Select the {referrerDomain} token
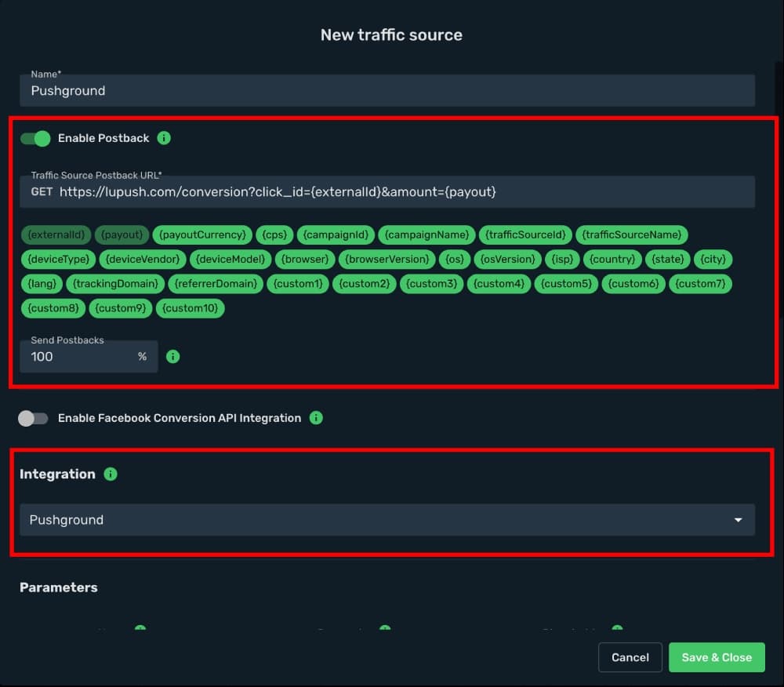The image size is (784, 687). click(216, 284)
